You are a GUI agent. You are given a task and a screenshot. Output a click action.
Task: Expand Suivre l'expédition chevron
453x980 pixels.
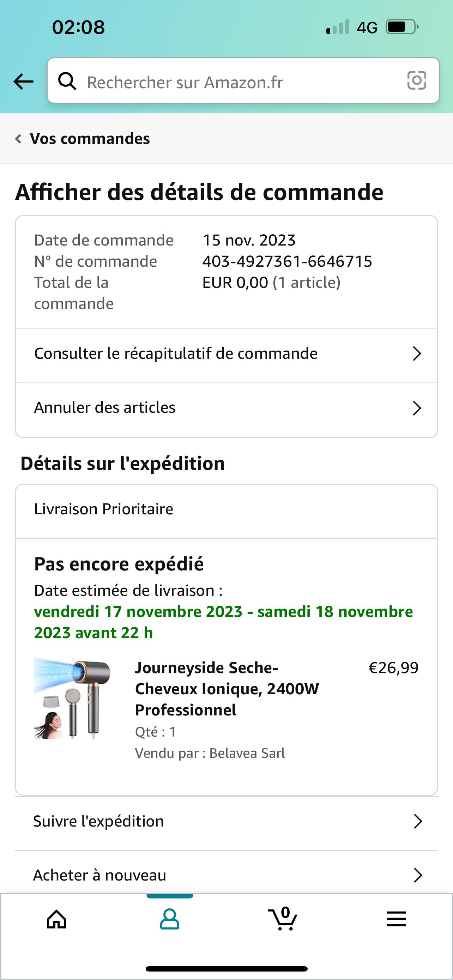[418, 821]
